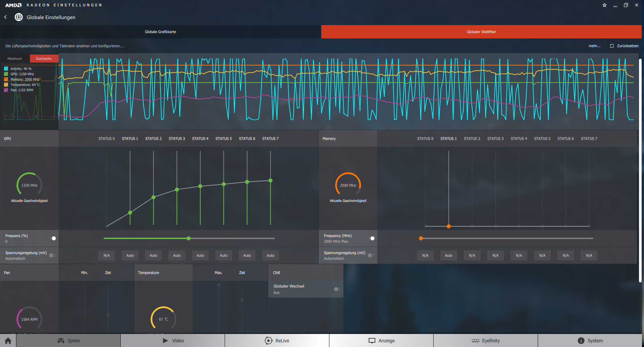Click the Memory Status 1 curve point
Screen dimensions: 644x347
point(449,226)
